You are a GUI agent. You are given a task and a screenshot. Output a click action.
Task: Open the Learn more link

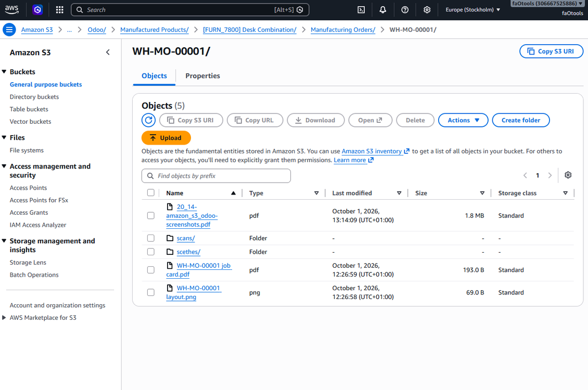click(x=354, y=160)
